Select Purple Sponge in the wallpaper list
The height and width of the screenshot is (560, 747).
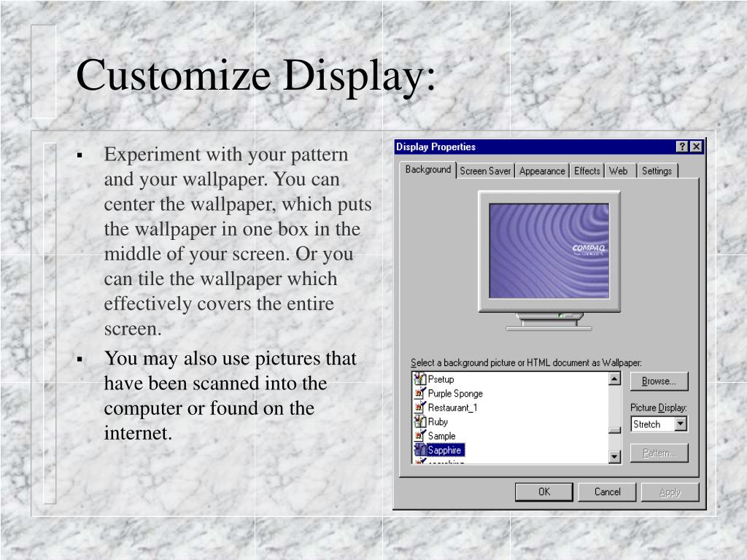tap(455, 394)
